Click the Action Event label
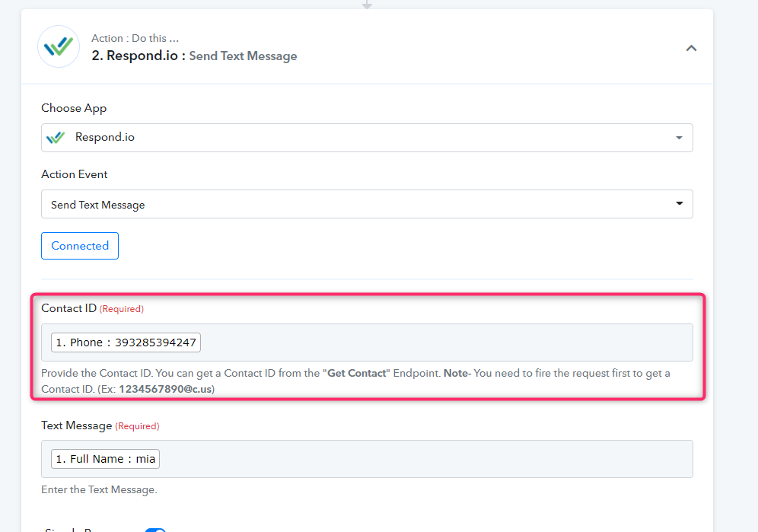758x532 pixels. pos(75,174)
